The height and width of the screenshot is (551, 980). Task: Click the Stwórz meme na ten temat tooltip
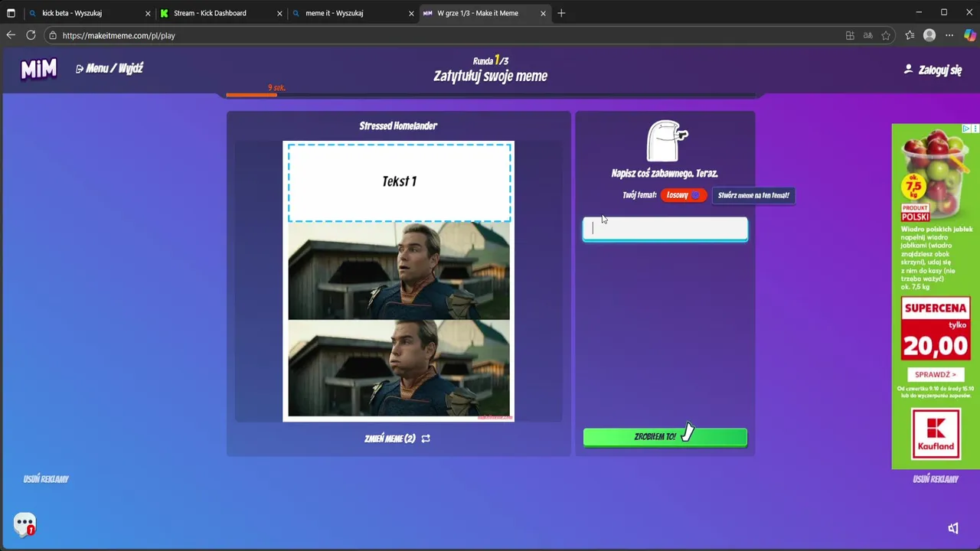[753, 195]
